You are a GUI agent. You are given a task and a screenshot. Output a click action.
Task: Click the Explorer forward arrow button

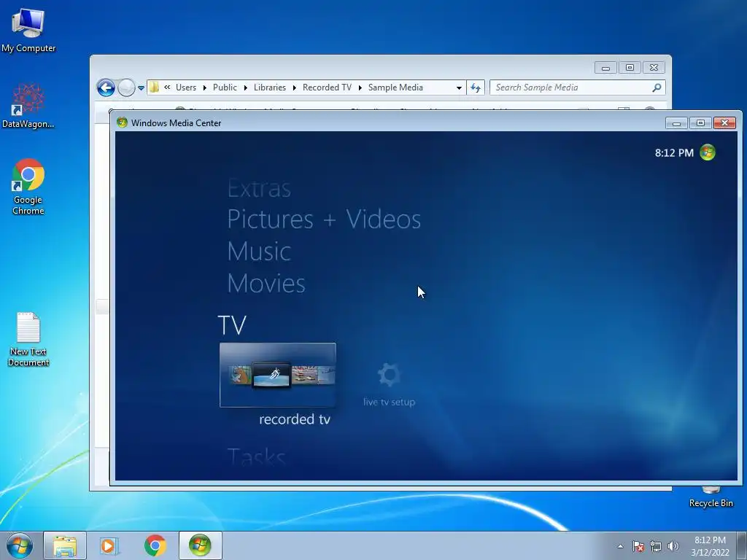(126, 87)
